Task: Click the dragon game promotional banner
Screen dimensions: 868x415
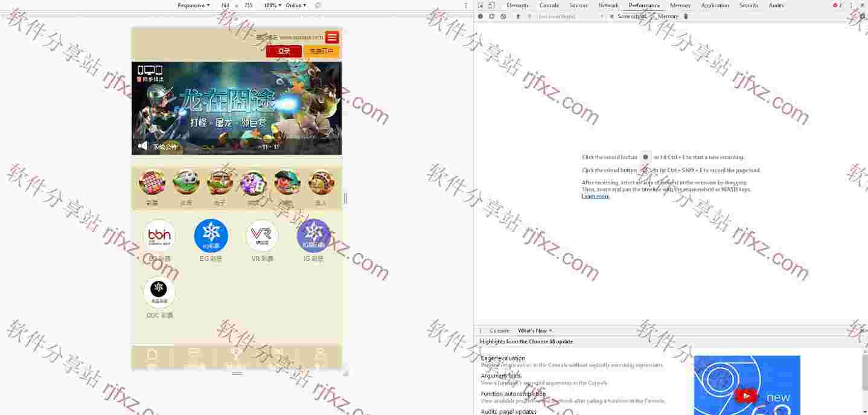Action: (237, 108)
